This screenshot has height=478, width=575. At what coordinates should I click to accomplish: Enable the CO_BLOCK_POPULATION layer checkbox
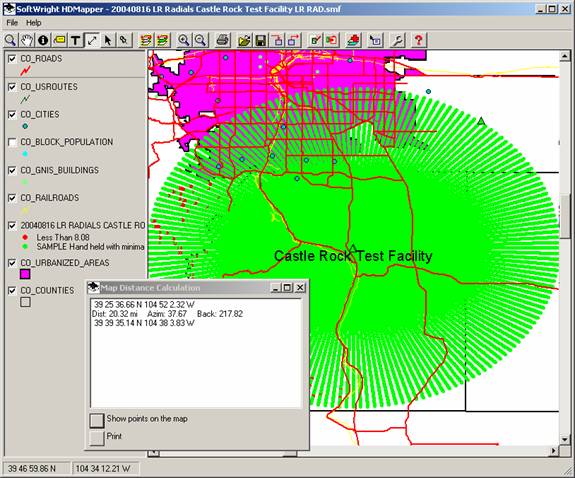12,142
